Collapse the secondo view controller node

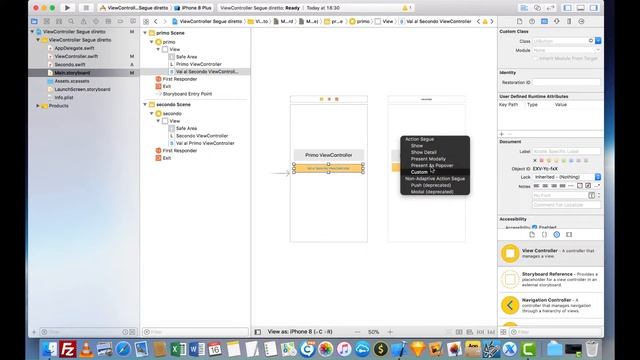pos(151,113)
